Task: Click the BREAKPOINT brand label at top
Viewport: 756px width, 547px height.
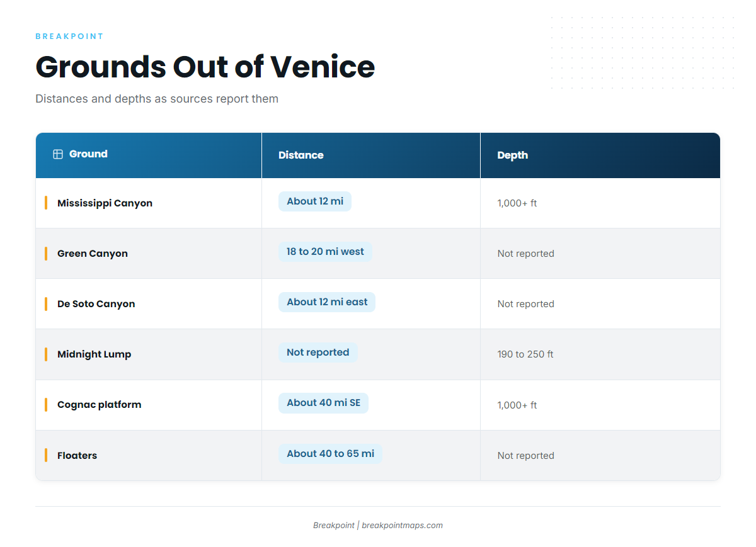Action: (x=69, y=37)
